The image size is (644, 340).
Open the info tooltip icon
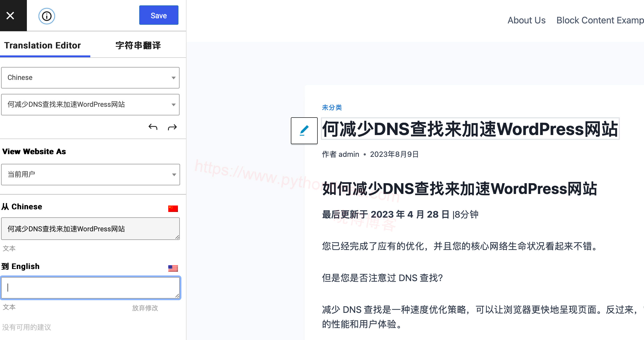pos(46,16)
